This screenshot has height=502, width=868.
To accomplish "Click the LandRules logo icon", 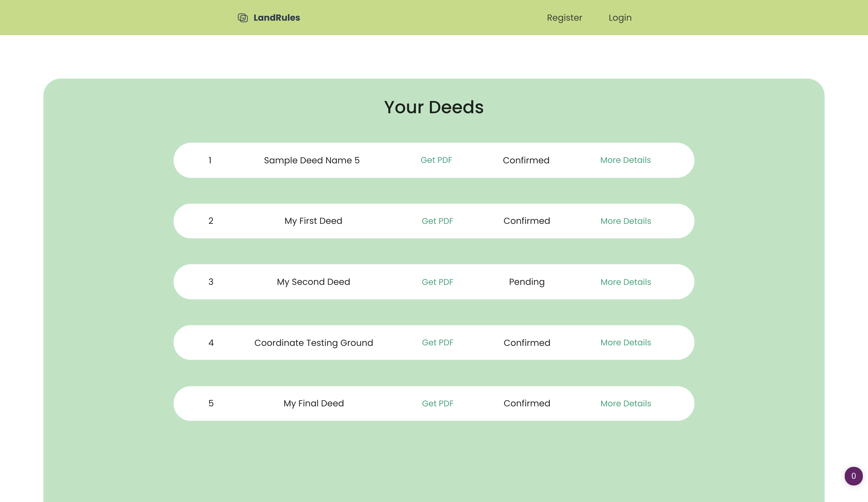I will point(243,18).
